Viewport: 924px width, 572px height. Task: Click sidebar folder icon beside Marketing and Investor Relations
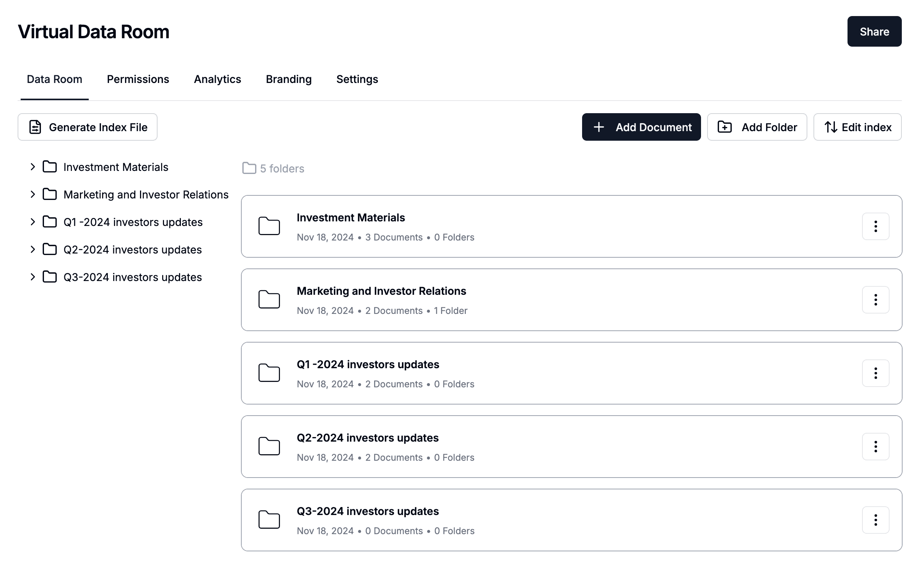[x=50, y=194]
